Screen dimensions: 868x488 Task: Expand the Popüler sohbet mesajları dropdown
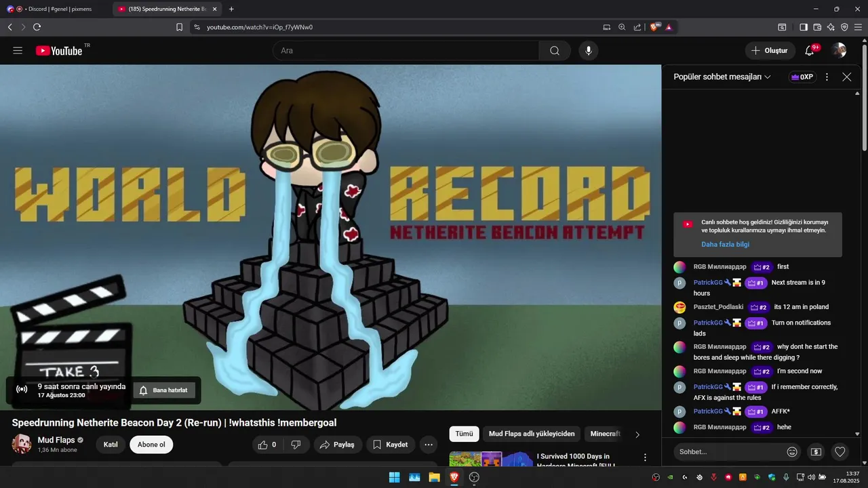pyautogui.click(x=722, y=77)
